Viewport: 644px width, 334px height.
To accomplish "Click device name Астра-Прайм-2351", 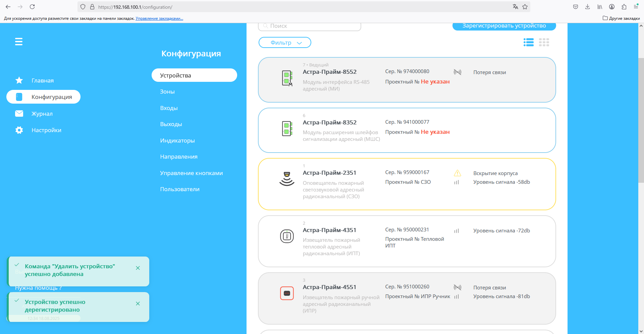I will pyautogui.click(x=329, y=173).
